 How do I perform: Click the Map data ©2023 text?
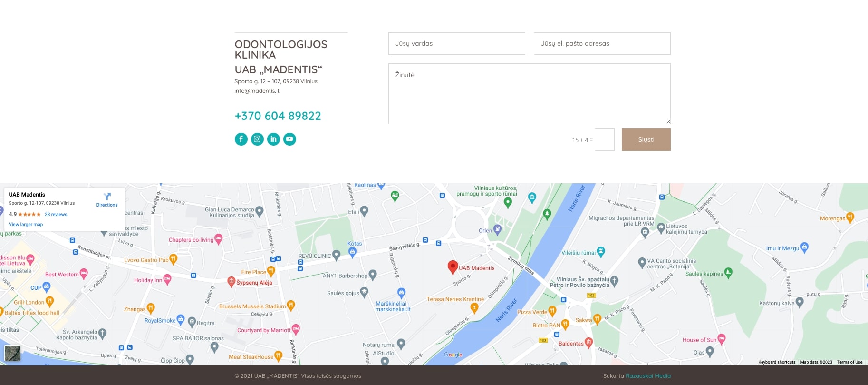[816, 362]
